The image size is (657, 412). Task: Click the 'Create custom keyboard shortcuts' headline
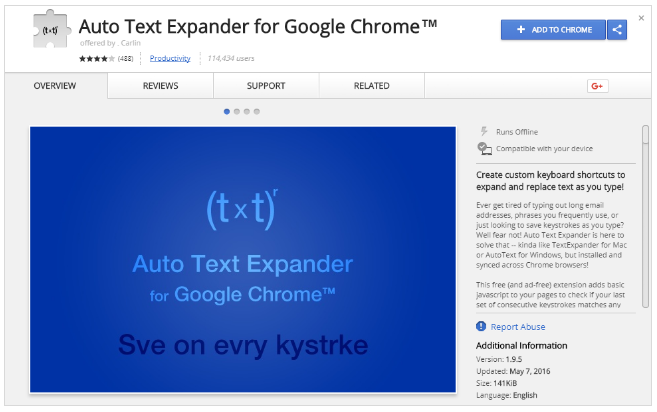click(550, 181)
